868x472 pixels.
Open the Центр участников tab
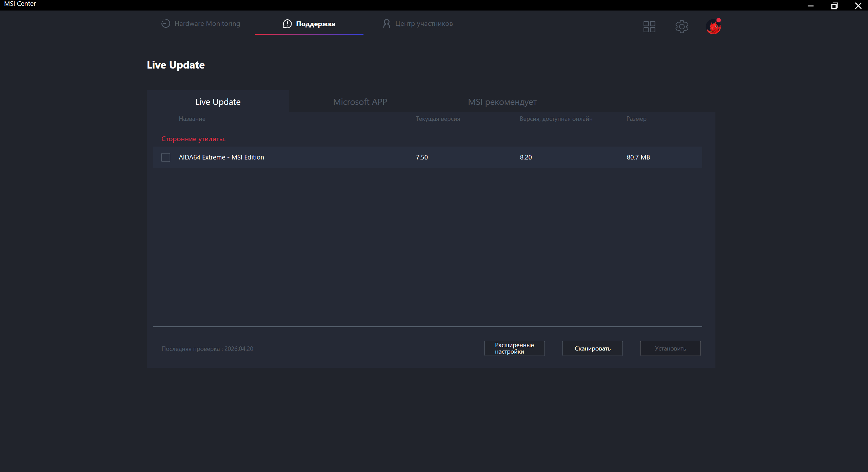(x=424, y=23)
